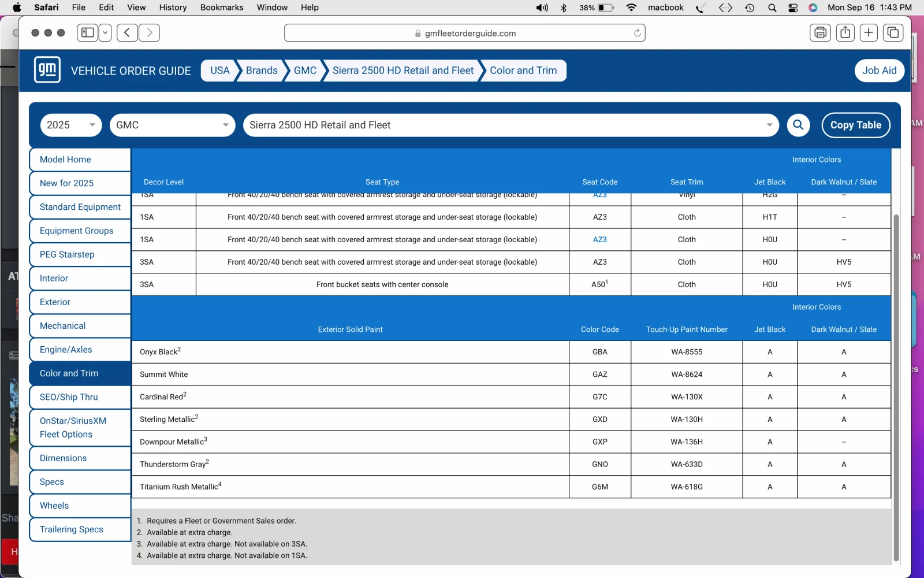Open New for 2025 sidebar page
The image size is (924, 578).
click(80, 183)
